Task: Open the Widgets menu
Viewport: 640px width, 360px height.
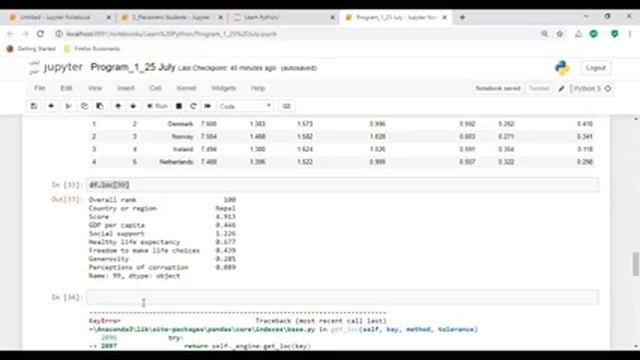Action: click(223, 88)
